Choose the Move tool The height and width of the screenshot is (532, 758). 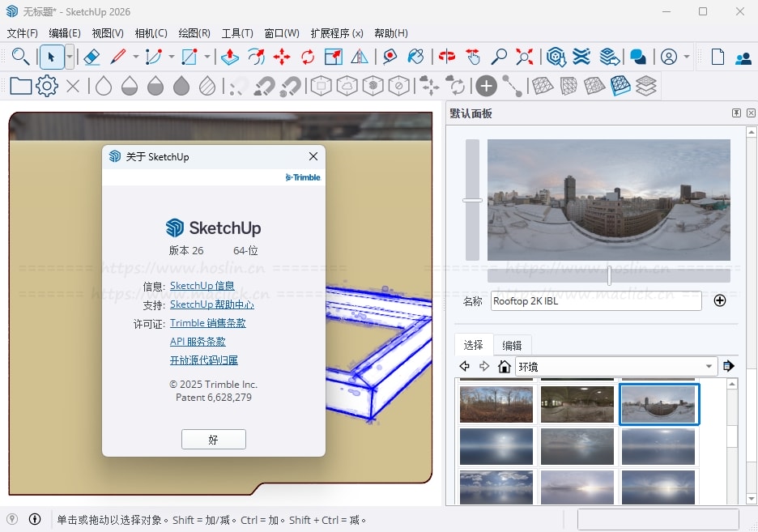(x=280, y=57)
